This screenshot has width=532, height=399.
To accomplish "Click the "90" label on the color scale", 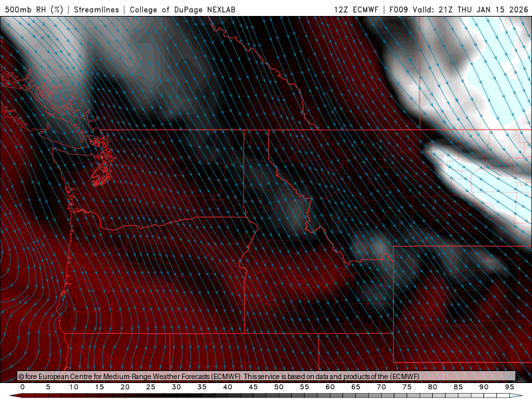I will pos(483,387).
